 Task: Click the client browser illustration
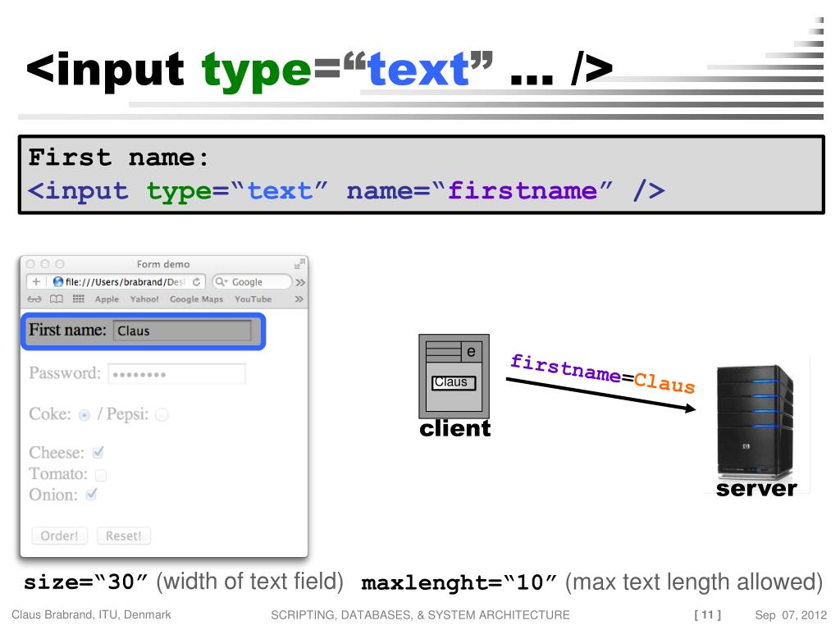pos(454,376)
